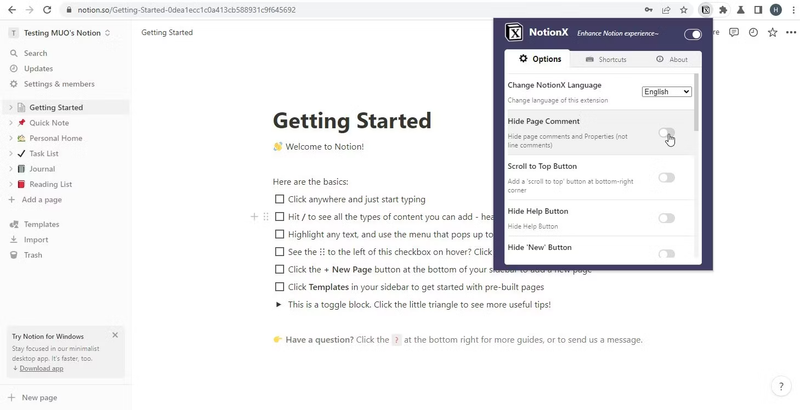Viewport: 800px width, 410px height.
Task: Expand the toggle block triangle
Action: click(x=279, y=304)
